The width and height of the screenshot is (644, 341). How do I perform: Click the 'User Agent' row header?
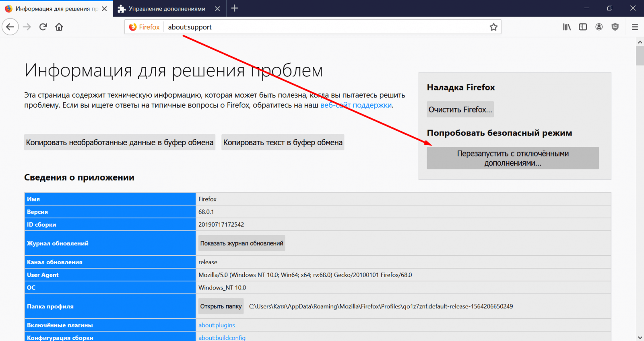[x=110, y=275]
